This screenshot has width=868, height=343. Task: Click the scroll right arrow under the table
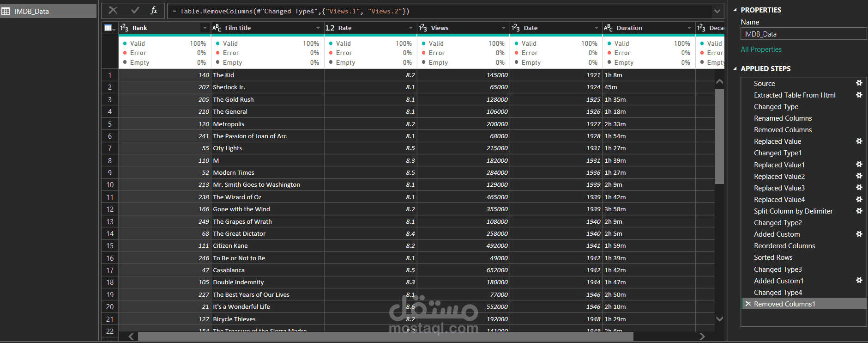pyautogui.click(x=702, y=336)
